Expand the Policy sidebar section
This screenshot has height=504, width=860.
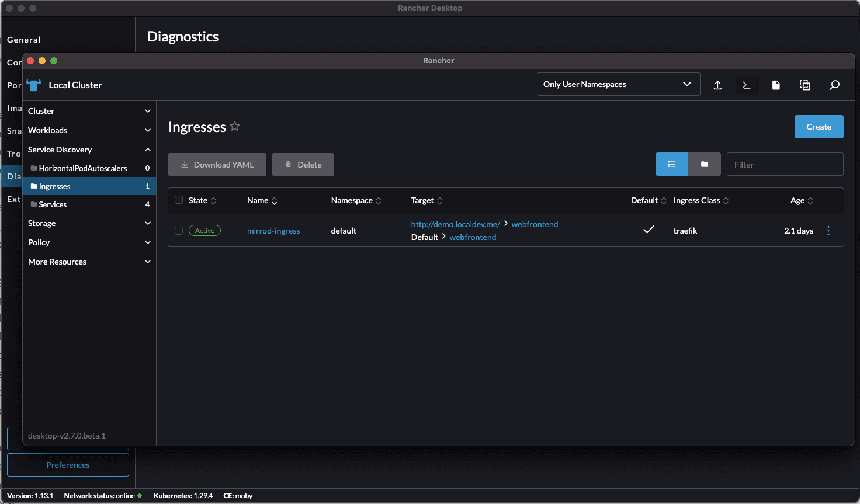click(x=89, y=242)
